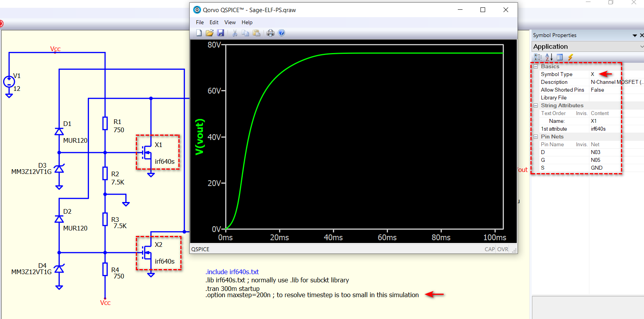The height and width of the screenshot is (319, 644).
Task: Click the lightning bolt events icon
Action: point(571,57)
